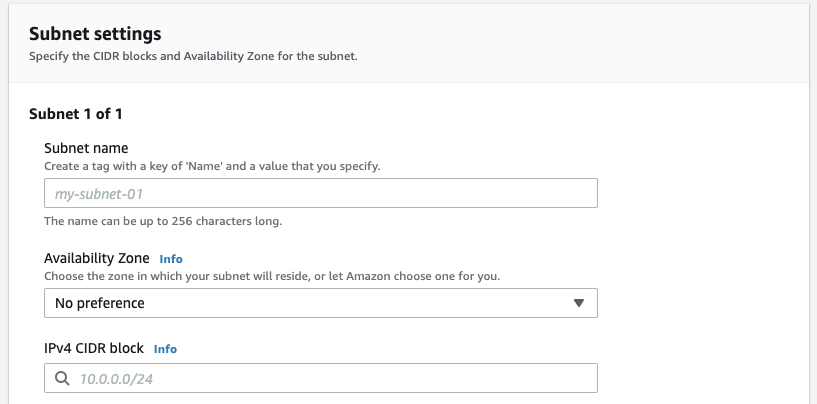Focus the Subnet name text field
The width and height of the screenshot is (817, 404).
(x=320, y=193)
